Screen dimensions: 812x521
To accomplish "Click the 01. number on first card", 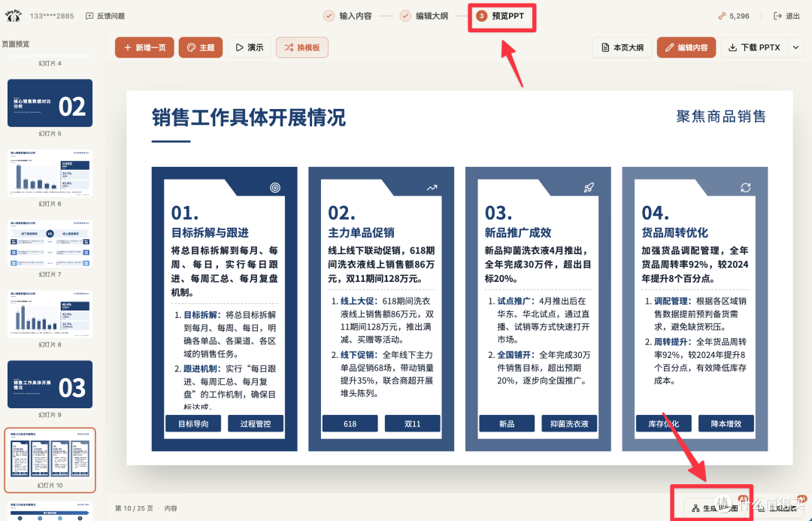I will [185, 213].
